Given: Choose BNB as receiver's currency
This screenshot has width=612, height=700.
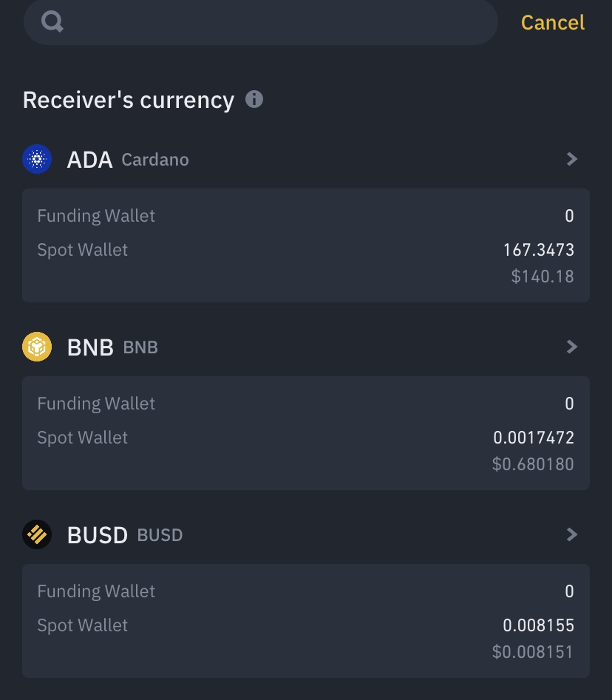Looking at the screenshot, I should 90,347.
